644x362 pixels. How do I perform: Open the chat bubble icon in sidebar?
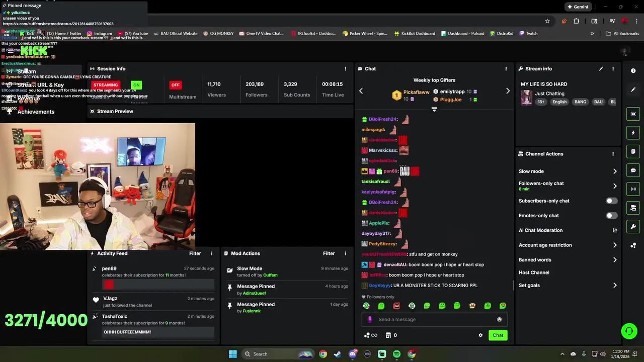click(633, 170)
